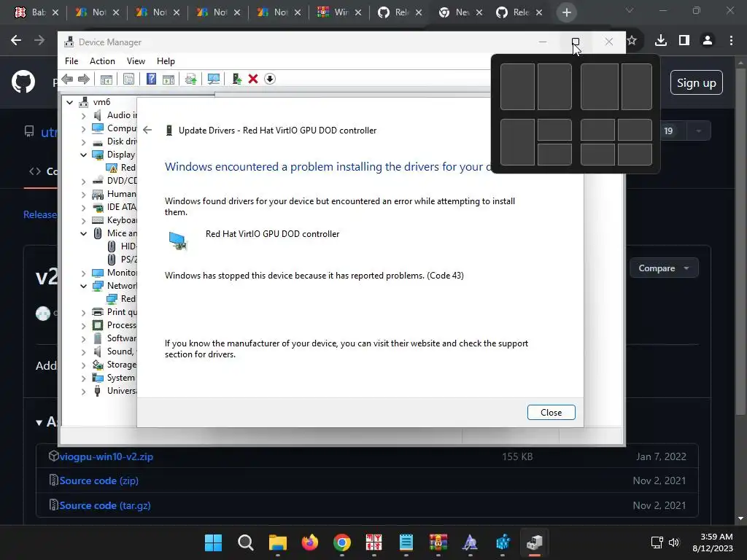Click Chrome browser back arrow
This screenshot has height=560, width=747.
coord(16,41)
